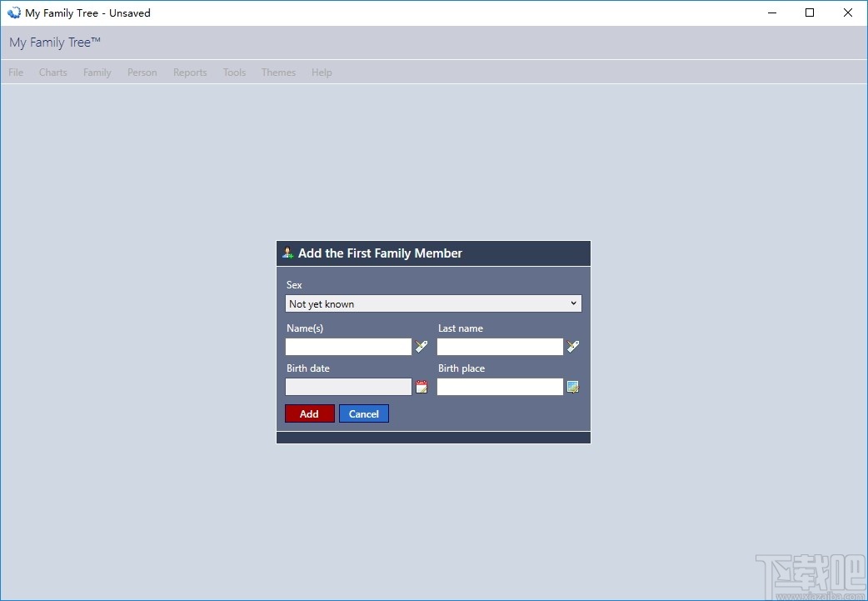This screenshot has width=868, height=601.
Task: Focus the Last name input field
Action: pos(500,347)
